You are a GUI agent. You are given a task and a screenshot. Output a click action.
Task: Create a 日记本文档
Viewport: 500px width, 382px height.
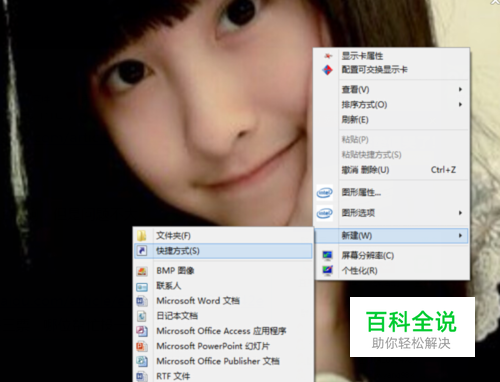tap(223, 316)
